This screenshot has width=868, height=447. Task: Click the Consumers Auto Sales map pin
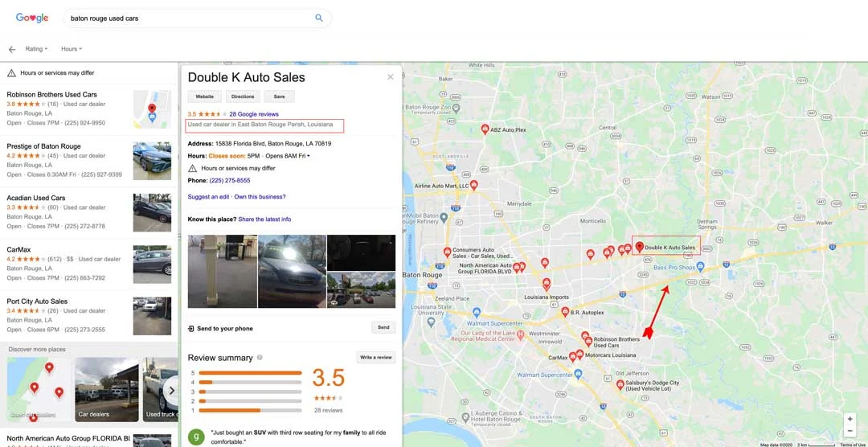[448, 252]
